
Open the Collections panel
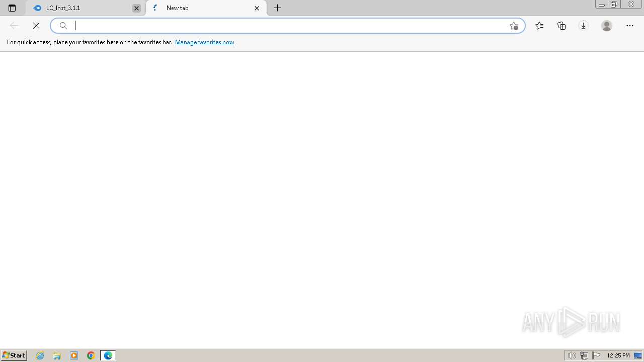[x=561, y=26]
